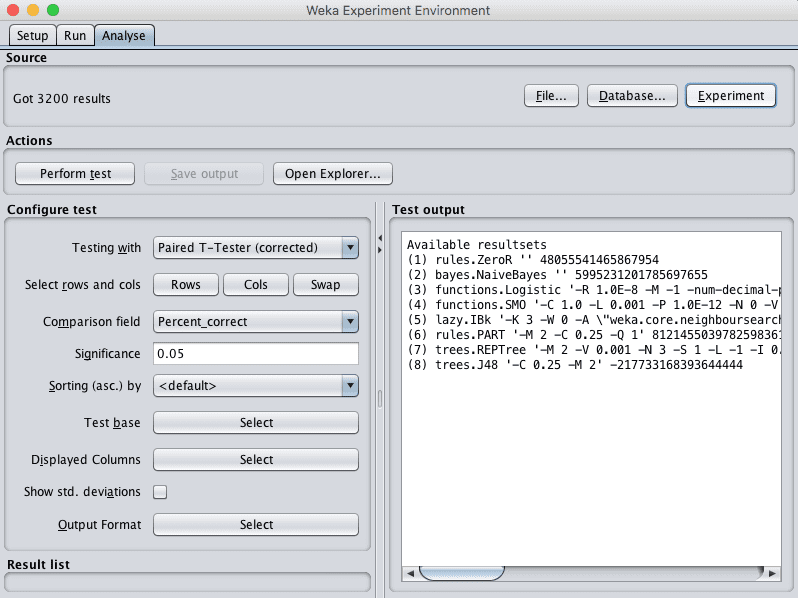Focus the Significance input field
Viewport: 798px width, 598px height.
(256, 354)
